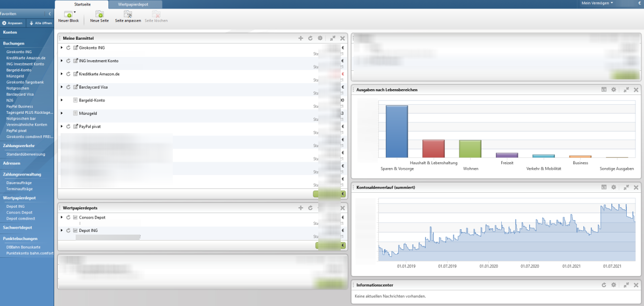644x306 pixels.
Task: Click the Neue Seite icon
Action: point(99,14)
